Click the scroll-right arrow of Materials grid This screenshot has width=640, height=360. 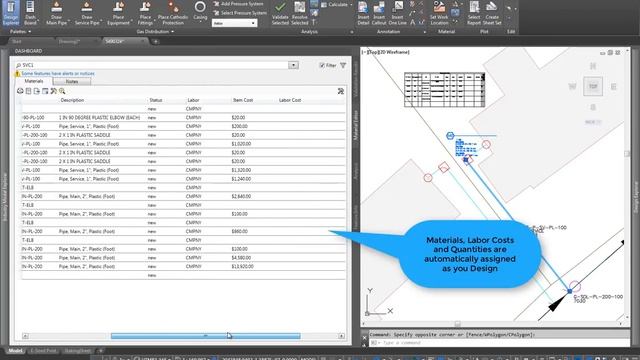click(x=341, y=336)
